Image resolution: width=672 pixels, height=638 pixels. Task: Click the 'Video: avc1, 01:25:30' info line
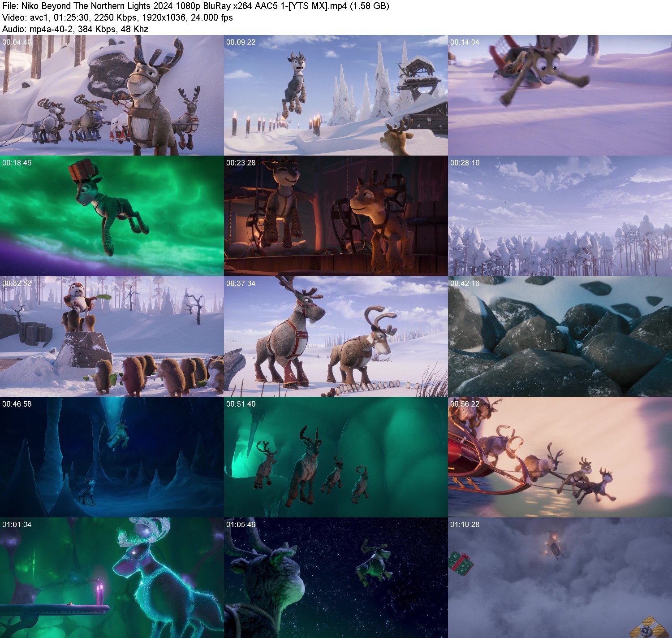tap(117, 17)
